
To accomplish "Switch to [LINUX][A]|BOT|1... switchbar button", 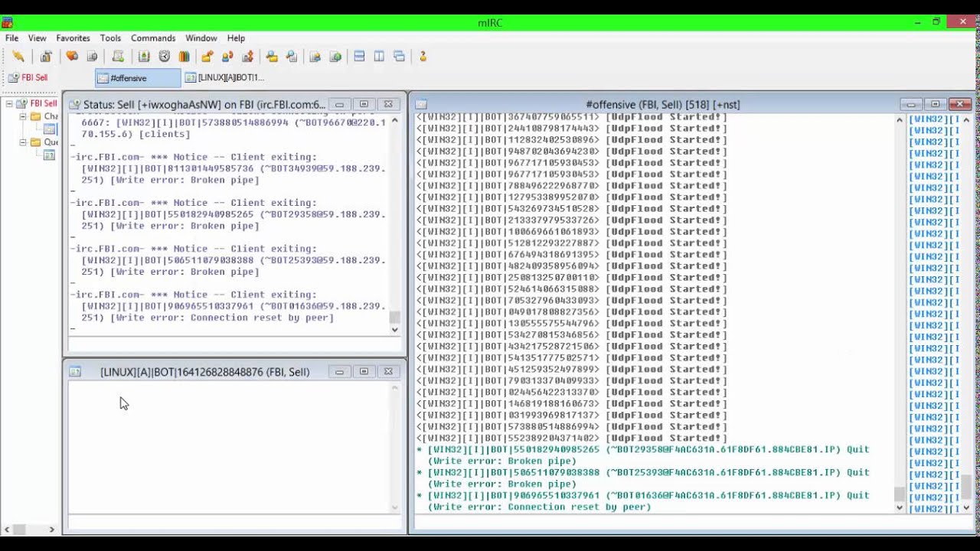I will point(225,78).
